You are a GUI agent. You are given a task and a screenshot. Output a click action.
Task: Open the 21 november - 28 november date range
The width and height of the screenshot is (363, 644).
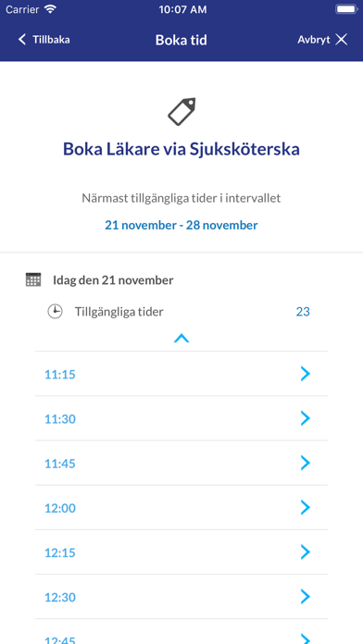[181, 225]
